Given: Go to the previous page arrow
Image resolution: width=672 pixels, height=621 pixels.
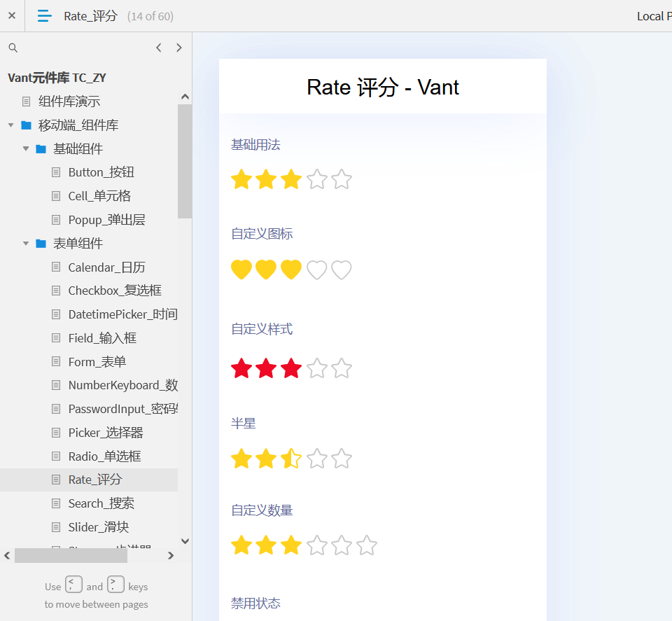Looking at the screenshot, I should 159,48.
